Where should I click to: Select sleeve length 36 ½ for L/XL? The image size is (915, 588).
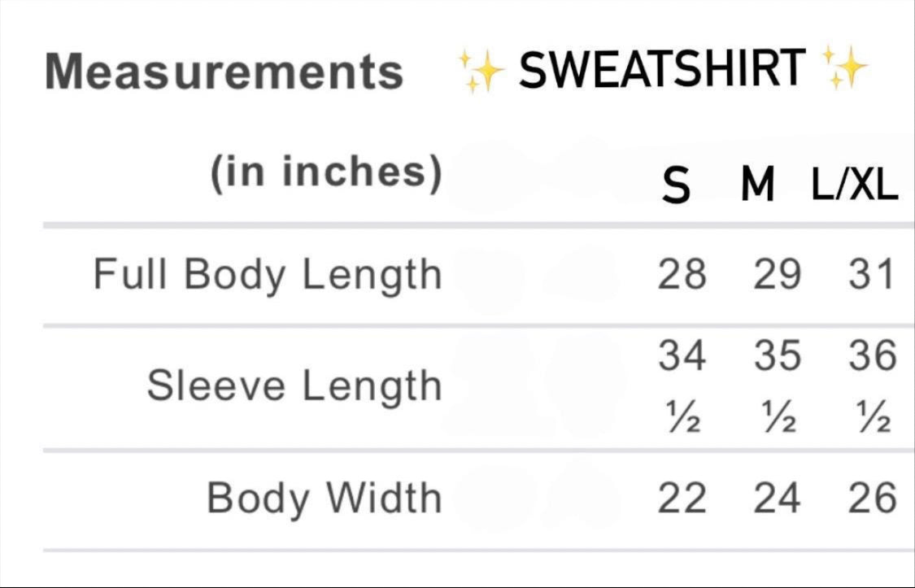872,387
